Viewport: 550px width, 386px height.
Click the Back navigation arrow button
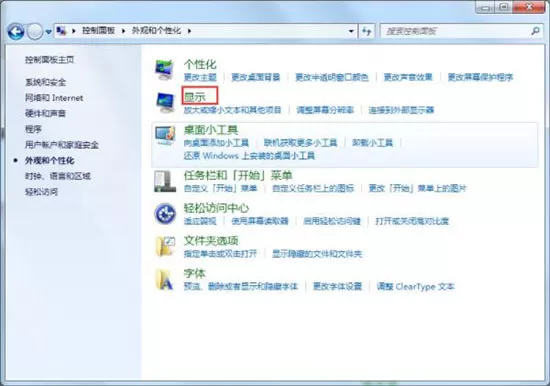[16, 32]
